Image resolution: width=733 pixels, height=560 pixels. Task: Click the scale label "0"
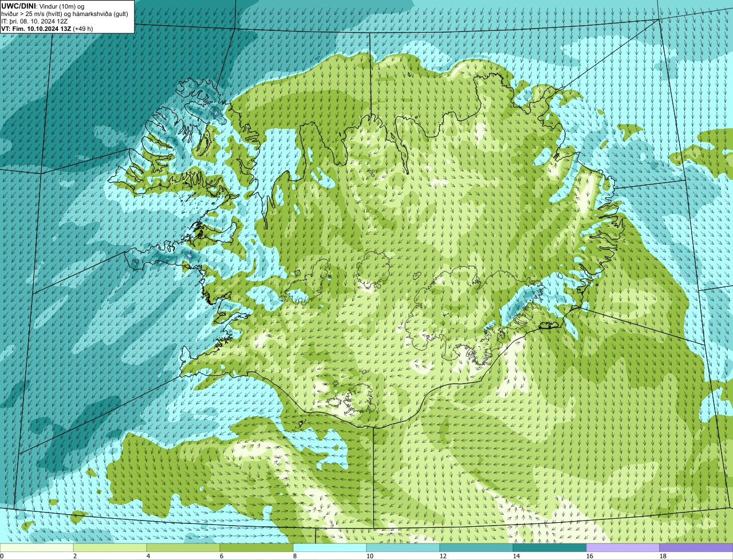point(2,556)
